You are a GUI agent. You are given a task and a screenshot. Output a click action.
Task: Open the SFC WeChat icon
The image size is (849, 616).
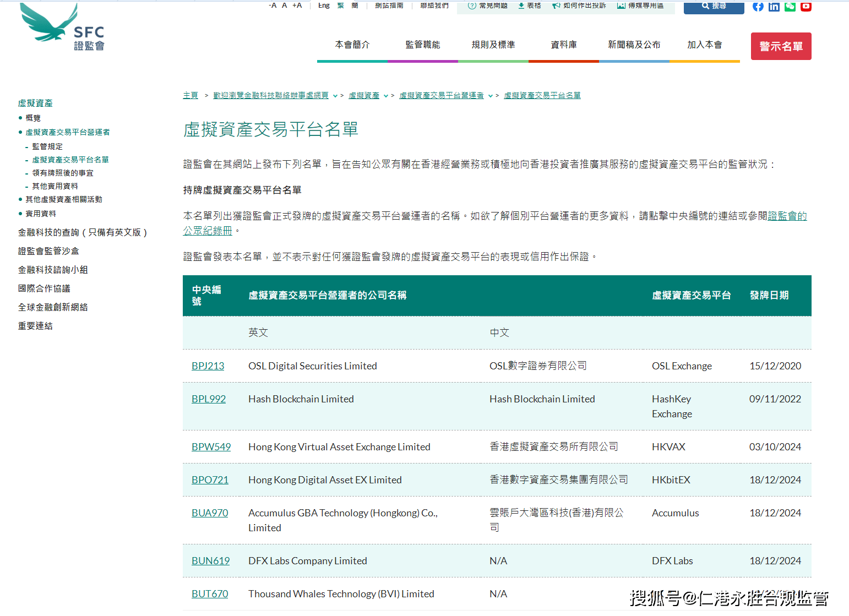(790, 6)
